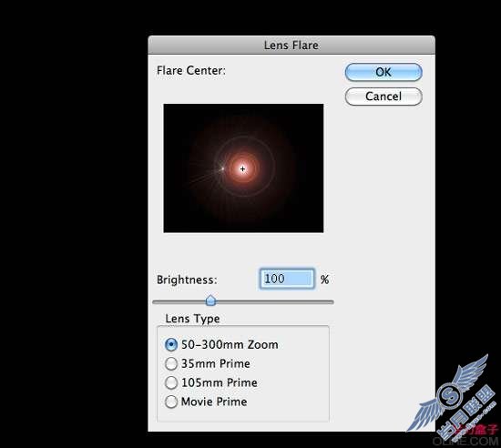Focus the Brightness percentage field
The height and width of the screenshot is (448, 501).
287,279
